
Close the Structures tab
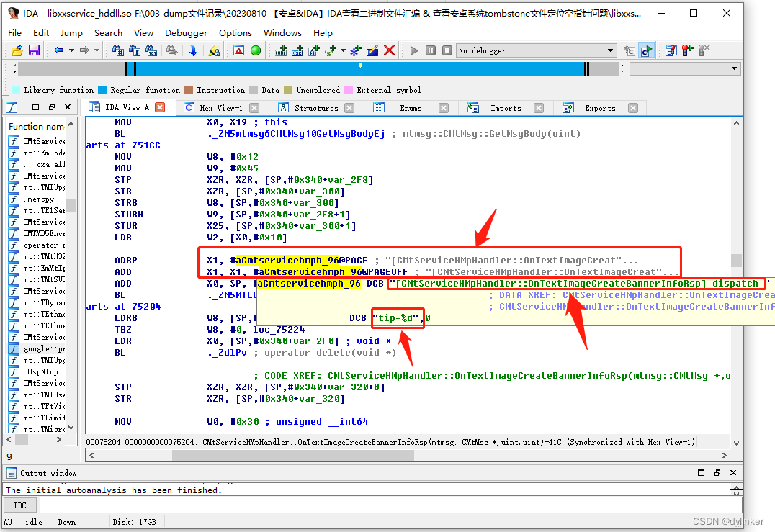pos(349,108)
